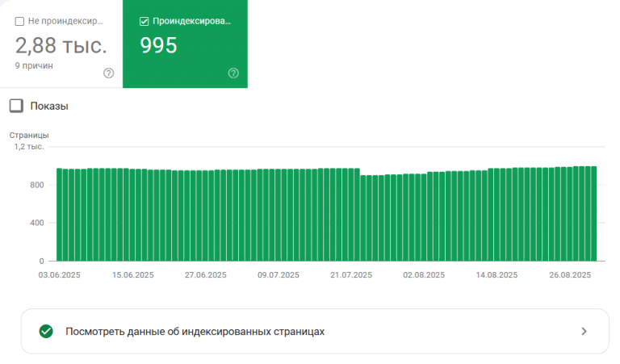Click the 26.08.2025 date label
Screen dimensions: 620x364
coord(570,275)
